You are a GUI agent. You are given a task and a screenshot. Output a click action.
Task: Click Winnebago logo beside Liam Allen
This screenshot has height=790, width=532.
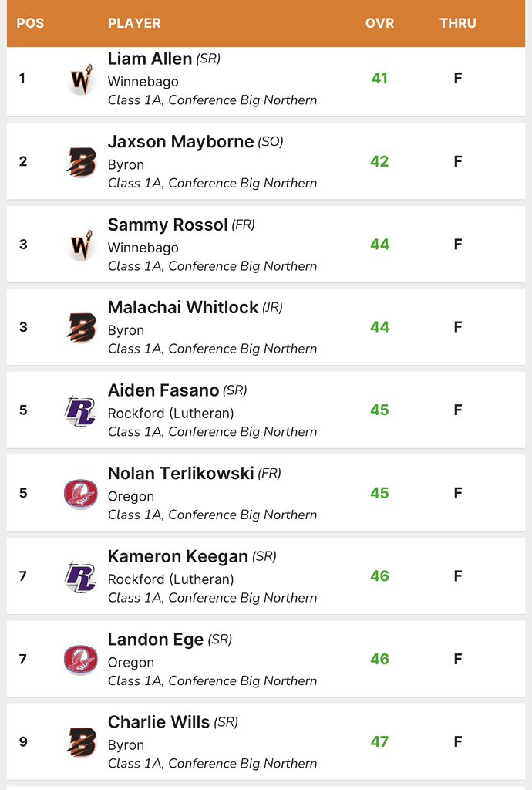click(81, 79)
